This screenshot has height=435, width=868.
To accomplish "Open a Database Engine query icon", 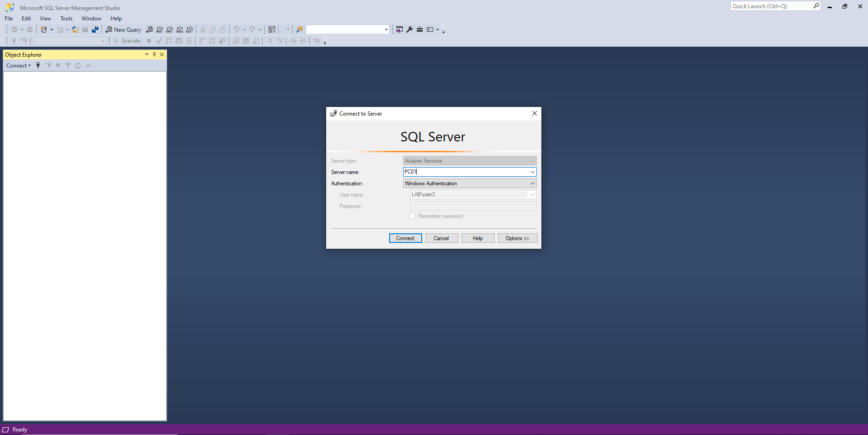I will 149,29.
